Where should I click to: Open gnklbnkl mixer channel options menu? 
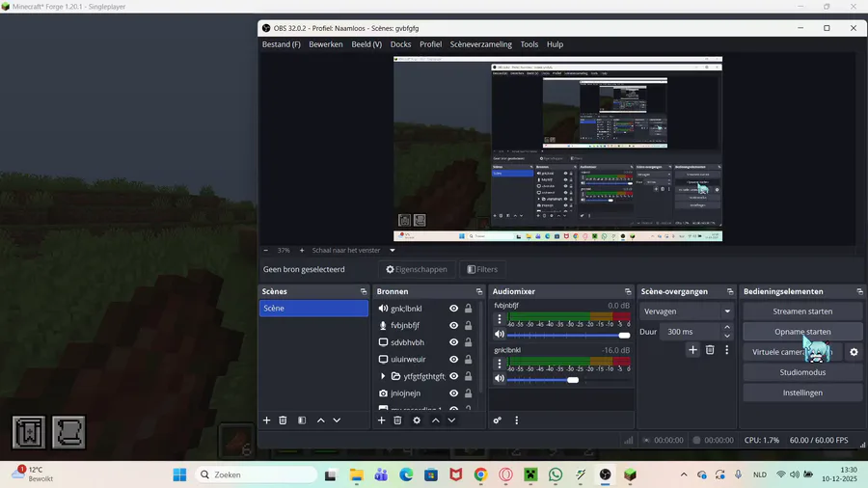coord(500,364)
